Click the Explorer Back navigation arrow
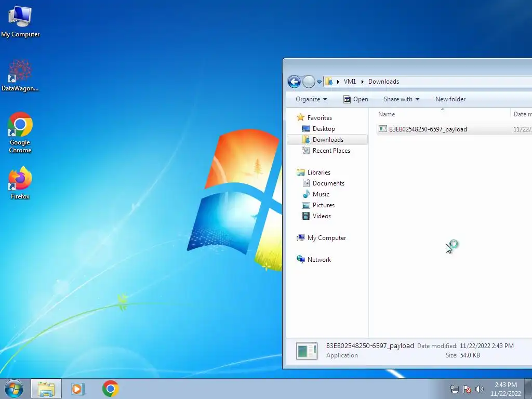 pos(294,82)
